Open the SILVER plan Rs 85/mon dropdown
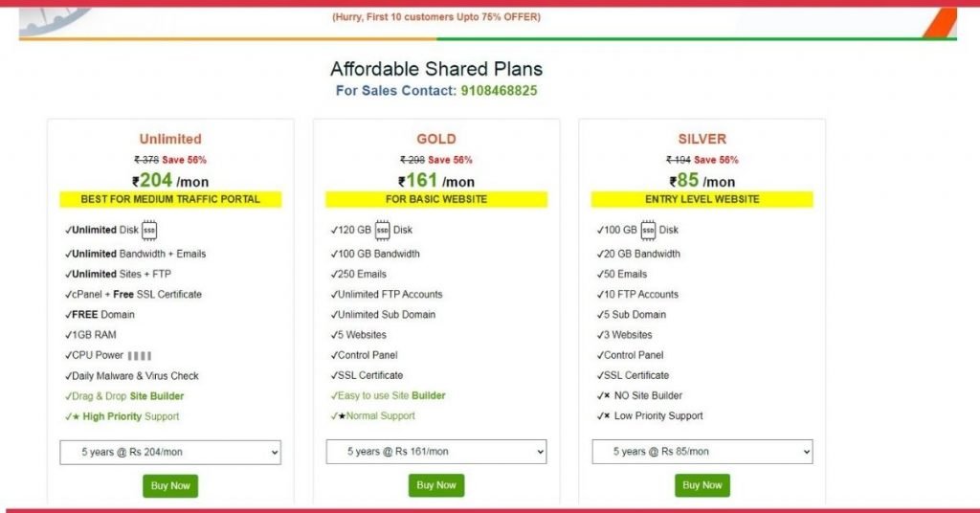 [x=702, y=452]
